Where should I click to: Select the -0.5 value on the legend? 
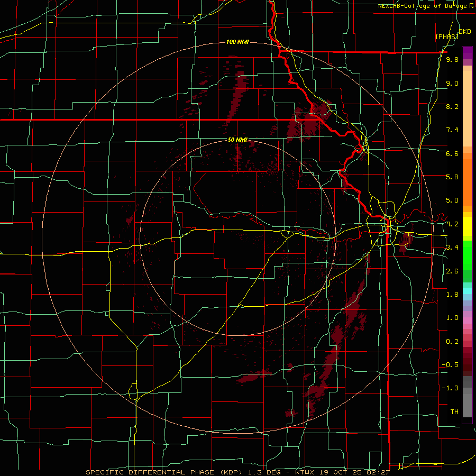(450, 365)
